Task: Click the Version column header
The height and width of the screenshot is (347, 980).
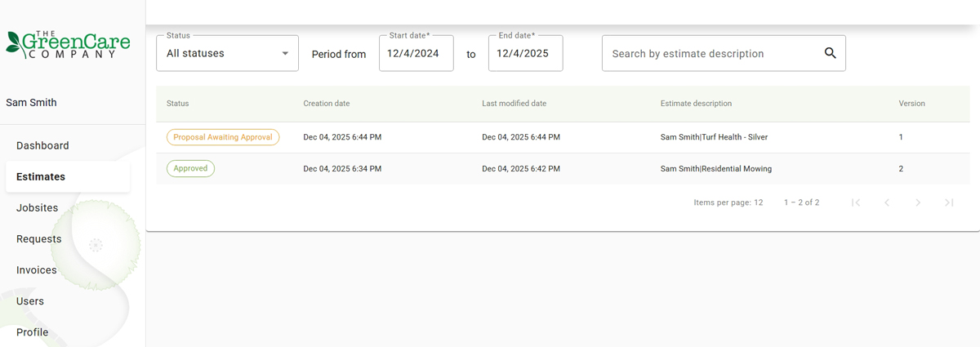Action: point(911,104)
